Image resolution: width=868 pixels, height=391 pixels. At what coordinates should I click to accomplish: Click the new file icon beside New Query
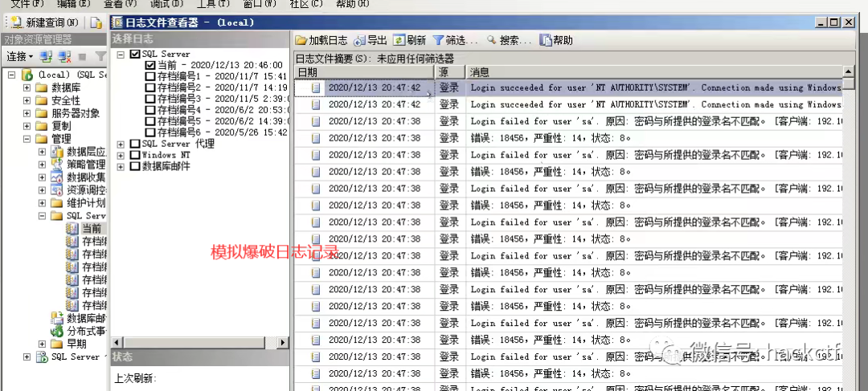(96, 22)
